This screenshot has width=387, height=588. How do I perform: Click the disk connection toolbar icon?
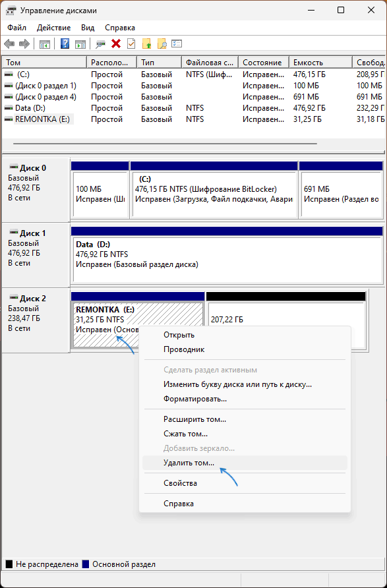click(x=100, y=44)
